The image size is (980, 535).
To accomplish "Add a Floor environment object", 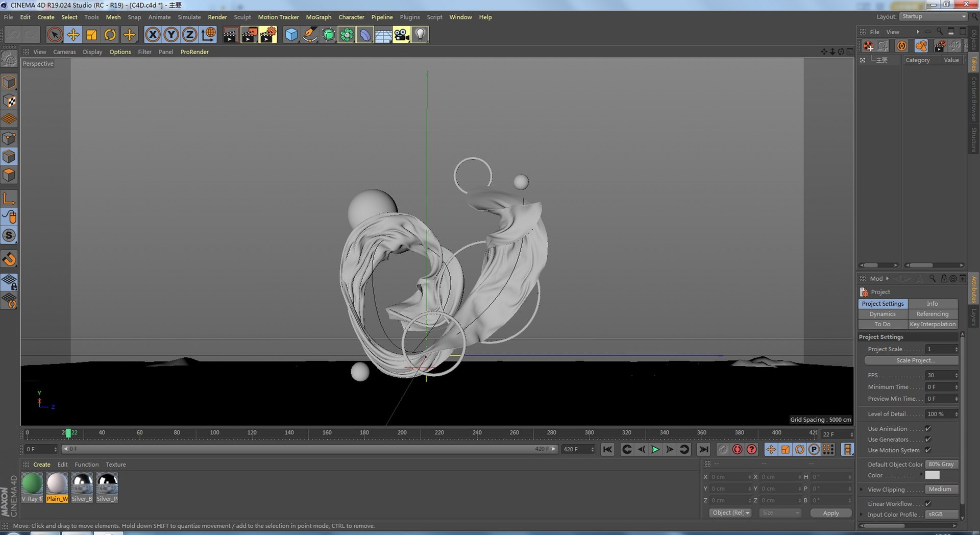I will coord(383,35).
